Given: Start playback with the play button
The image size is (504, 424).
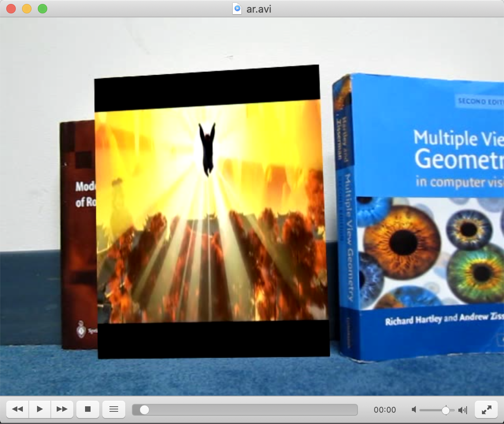Looking at the screenshot, I should pos(39,409).
